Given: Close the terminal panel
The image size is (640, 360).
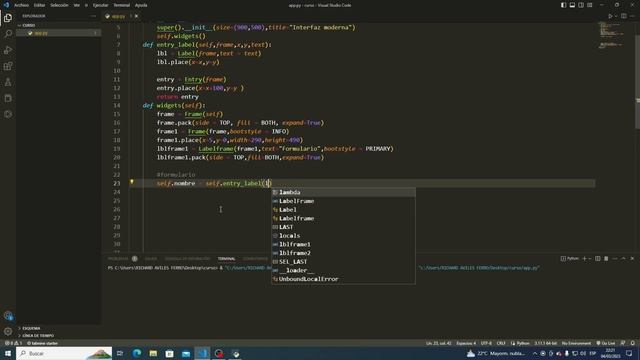Looking at the screenshot, I should point(632,258).
